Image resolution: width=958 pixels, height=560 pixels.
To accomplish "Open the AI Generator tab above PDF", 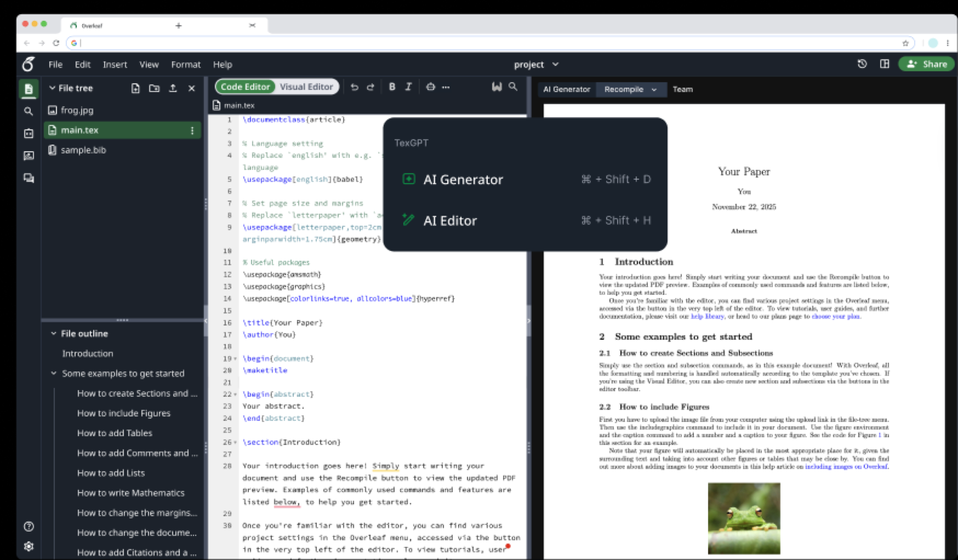I will 567,89.
